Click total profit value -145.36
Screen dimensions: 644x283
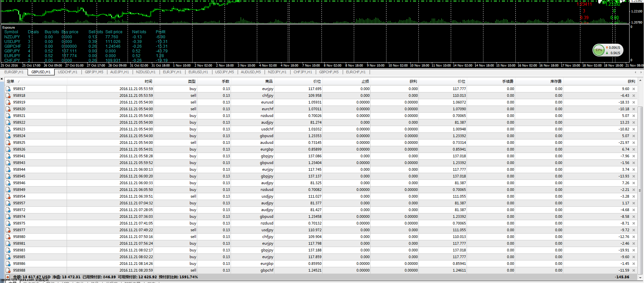click(622, 277)
